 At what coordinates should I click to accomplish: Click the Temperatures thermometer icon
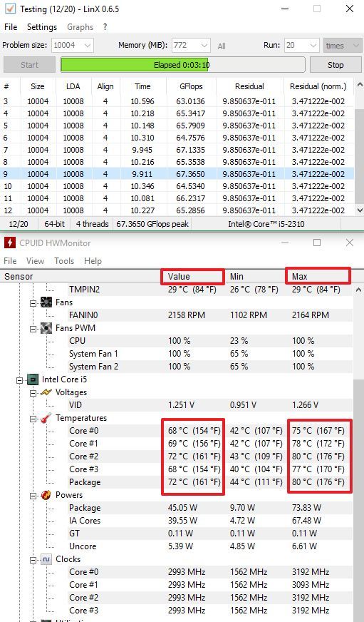46,418
